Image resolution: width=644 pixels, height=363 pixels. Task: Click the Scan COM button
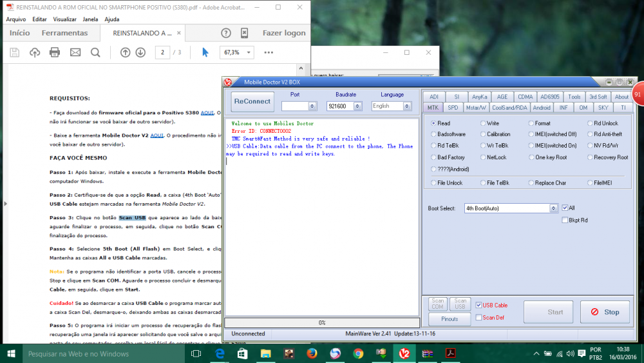437,304
